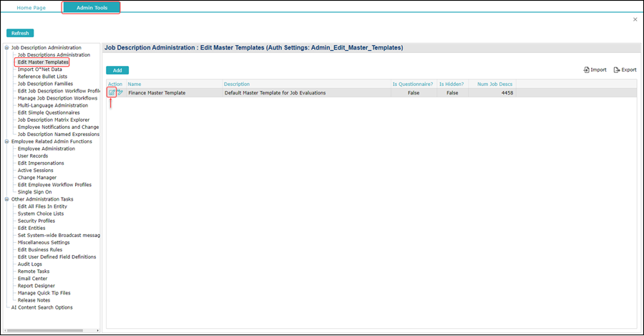The width and height of the screenshot is (644, 336).
Task: Collapse the Other Administration Tasks node
Action: (6, 199)
